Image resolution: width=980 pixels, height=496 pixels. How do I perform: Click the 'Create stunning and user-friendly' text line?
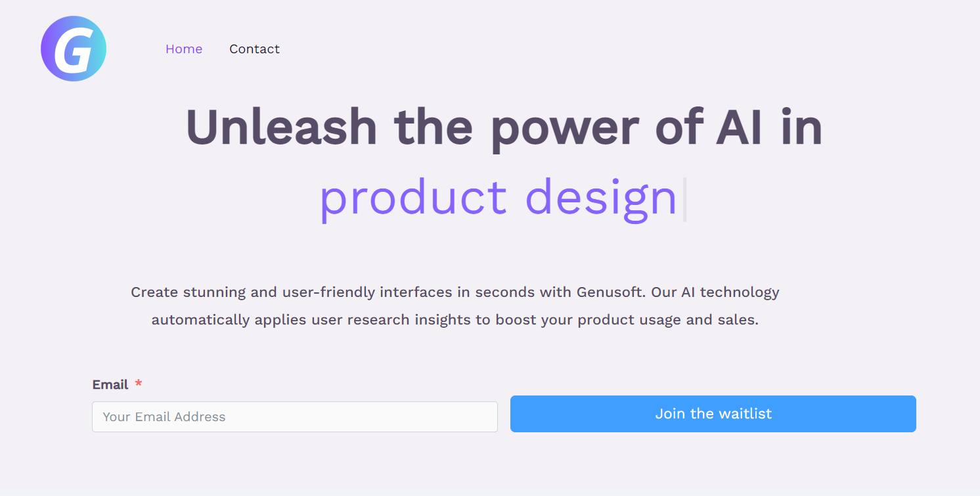[x=455, y=292]
